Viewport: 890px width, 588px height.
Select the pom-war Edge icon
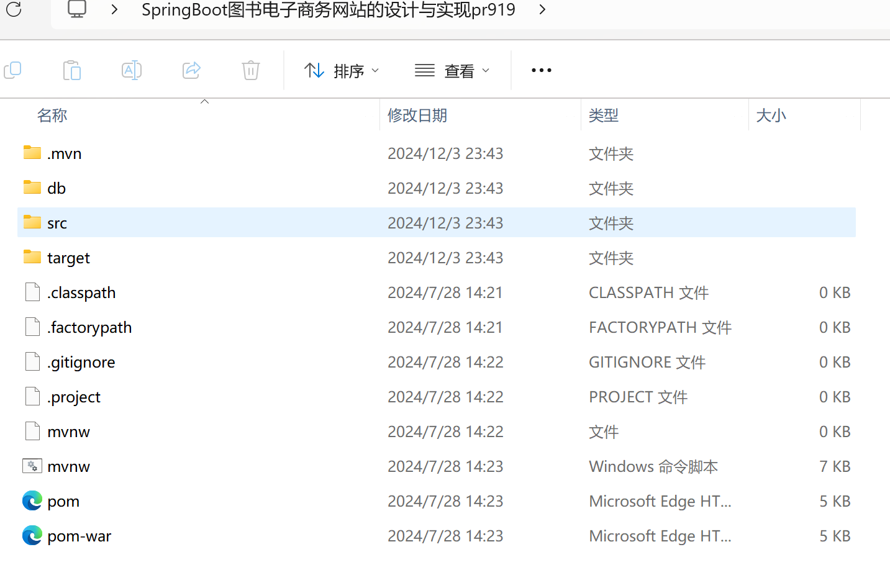pos(32,535)
